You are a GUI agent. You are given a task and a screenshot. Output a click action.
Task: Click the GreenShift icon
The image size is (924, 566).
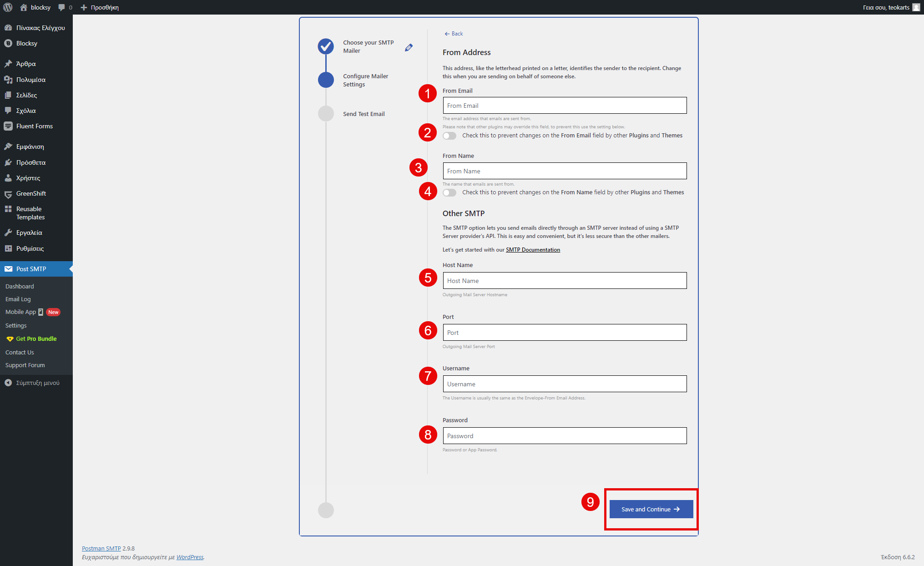[x=8, y=194]
